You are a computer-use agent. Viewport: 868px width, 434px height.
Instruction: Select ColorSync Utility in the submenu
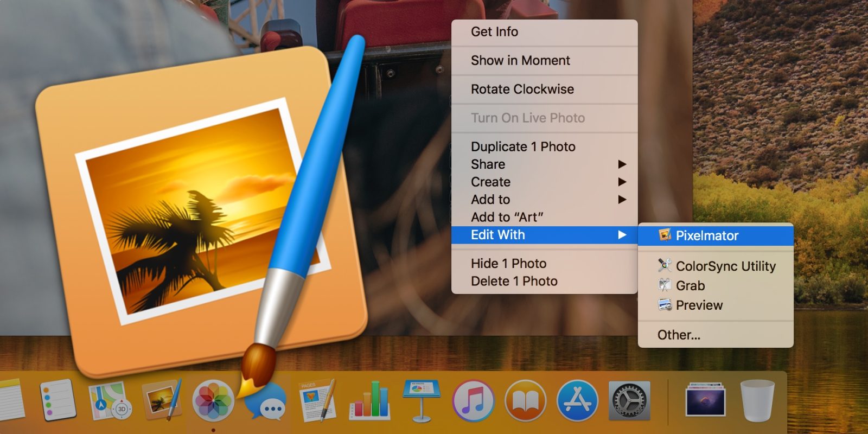(716, 266)
